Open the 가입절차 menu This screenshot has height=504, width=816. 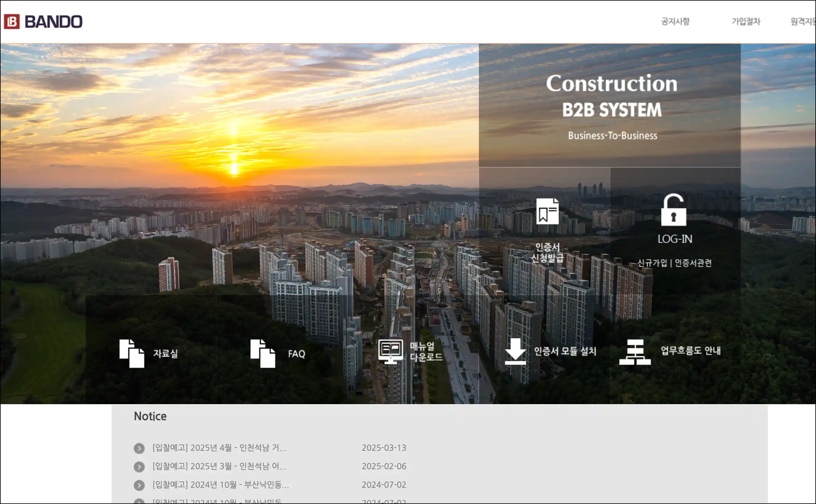[x=746, y=22]
